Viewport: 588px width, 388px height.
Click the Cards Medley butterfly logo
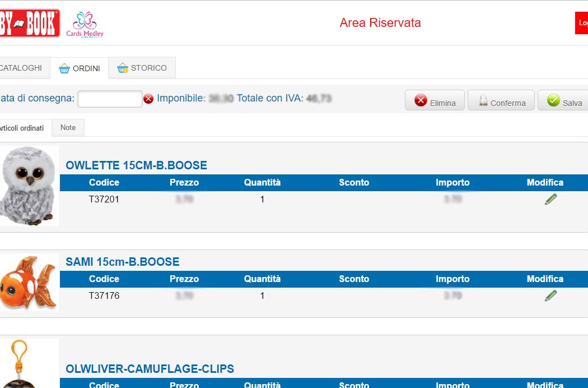tap(85, 24)
